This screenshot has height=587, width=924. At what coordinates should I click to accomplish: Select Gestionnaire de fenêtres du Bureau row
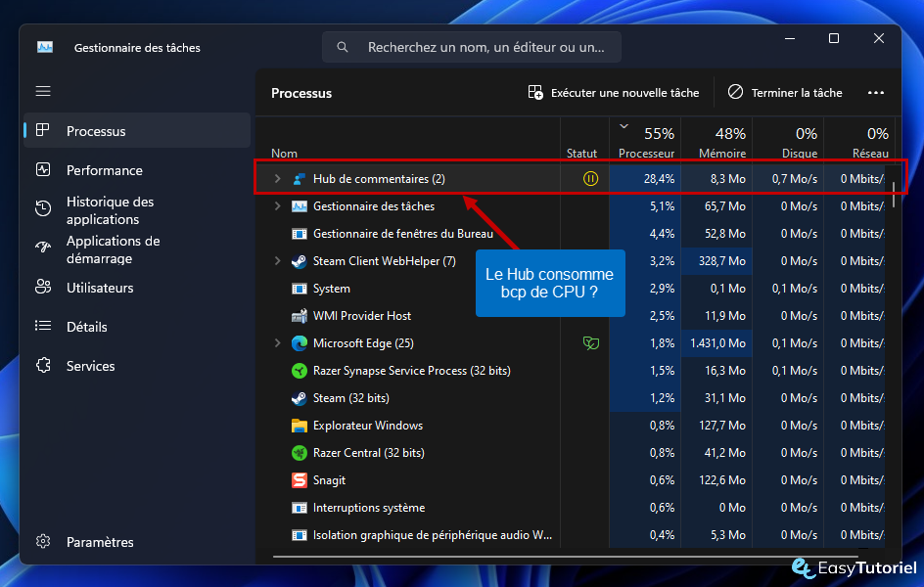coord(572,234)
